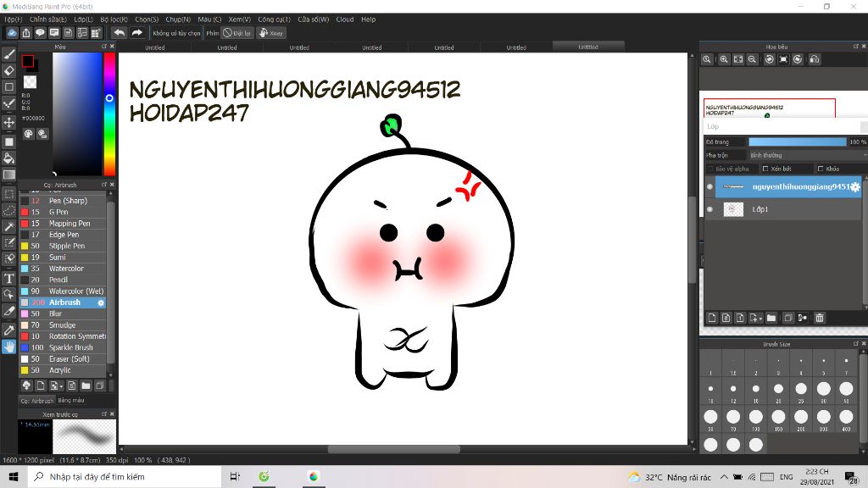Screen dimensions: 868x488
Task: Open notification center on taskbar
Action: click(x=852, y=476)
